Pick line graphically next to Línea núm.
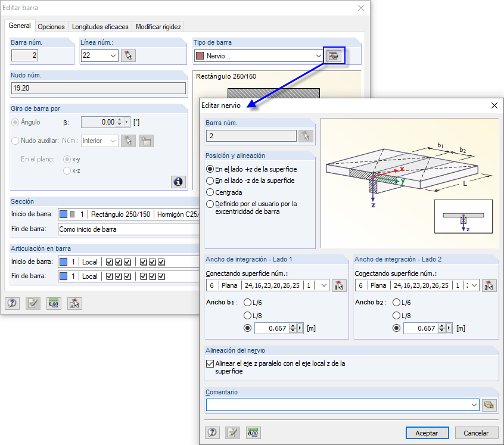Viewport: 504px width, 445px height. click(128, 55)
